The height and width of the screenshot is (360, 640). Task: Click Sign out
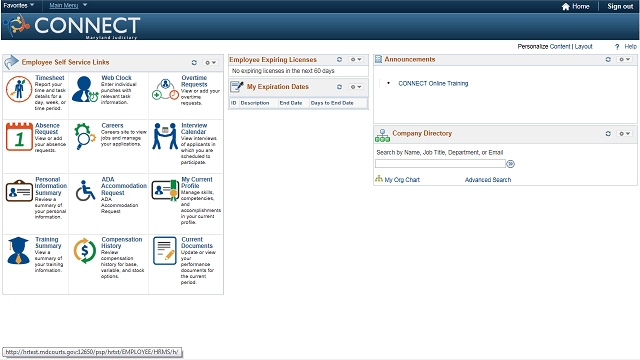tap(620, 7)
